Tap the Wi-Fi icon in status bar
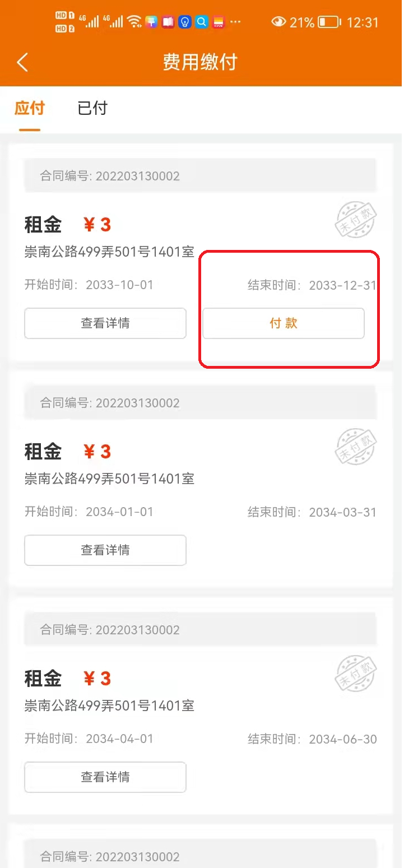 pyautogui.click(x=134, y=22)
